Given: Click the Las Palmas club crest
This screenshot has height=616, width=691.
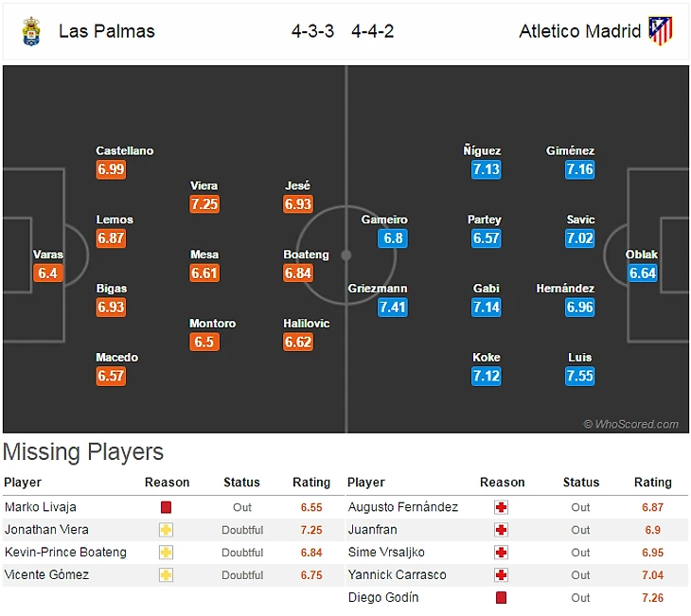Looking at the screenshot, I should coord(31,31).
